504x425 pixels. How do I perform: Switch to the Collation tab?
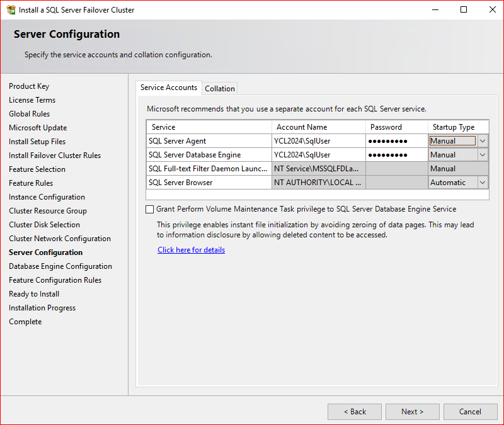(x=220, y=89)
